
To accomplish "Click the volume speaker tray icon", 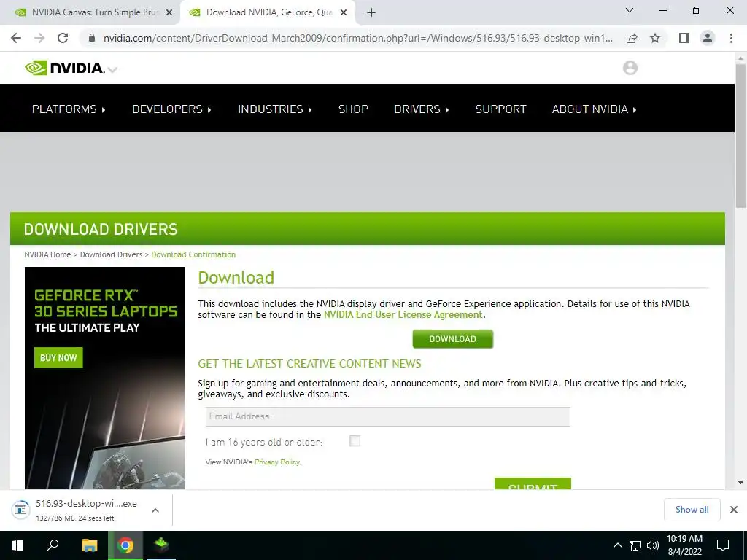I will coord(653,545).
